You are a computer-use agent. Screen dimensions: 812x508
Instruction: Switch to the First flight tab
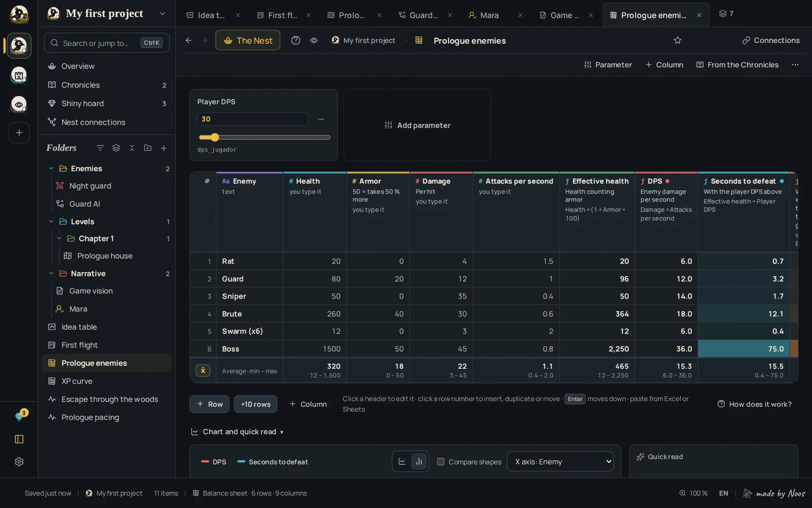(282, 15)
